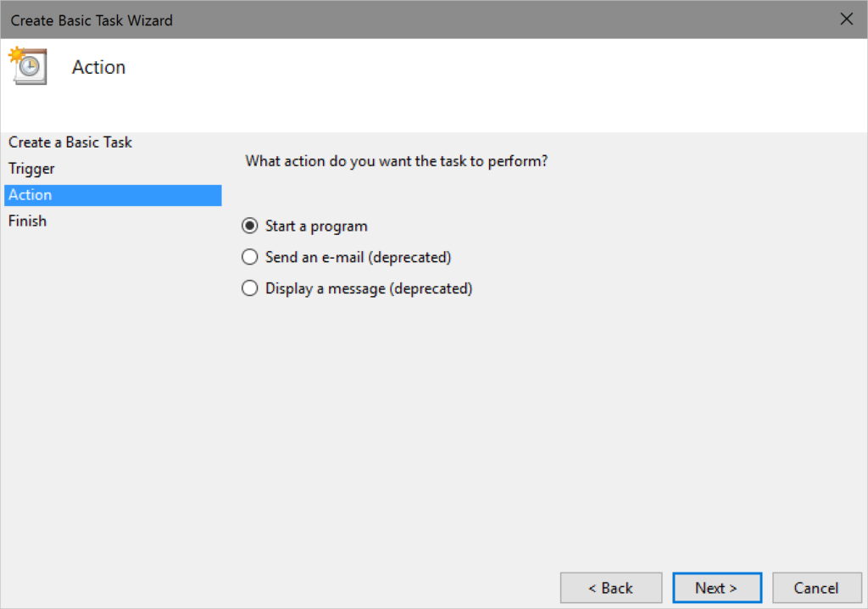Viewport: 868px width, 609px height.
Task: Enable the Display a message radio button
Action: pyautogui.click(x=249, y=288)
